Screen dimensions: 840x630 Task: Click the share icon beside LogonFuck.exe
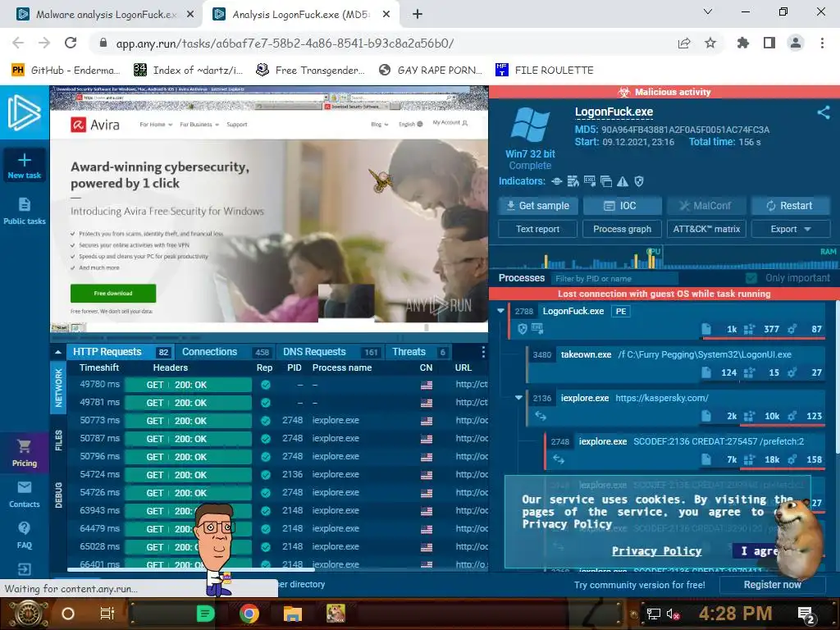pyautogui.click(x=824, y=112)
